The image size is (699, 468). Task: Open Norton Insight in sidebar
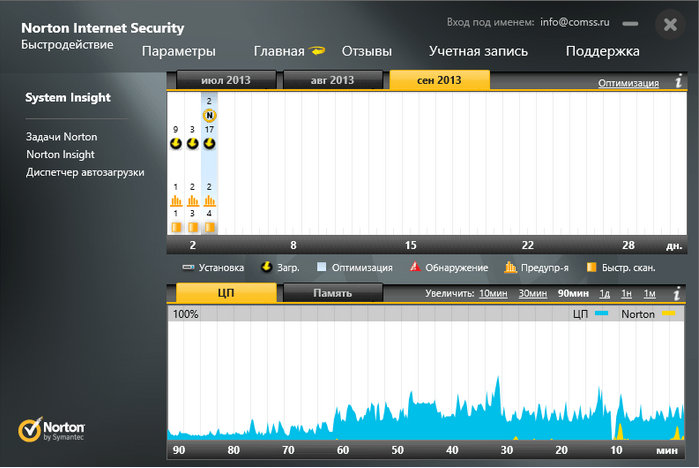(x=60, y=154)
